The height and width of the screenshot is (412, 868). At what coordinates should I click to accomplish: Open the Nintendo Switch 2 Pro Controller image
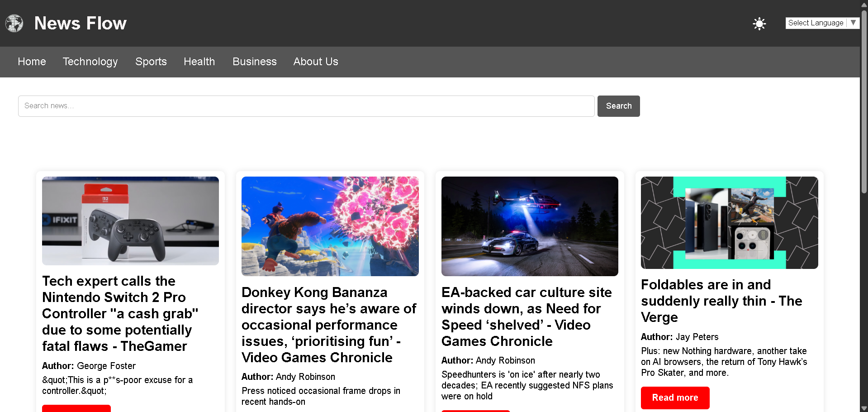pyautogui.click(x=130, y=221)
